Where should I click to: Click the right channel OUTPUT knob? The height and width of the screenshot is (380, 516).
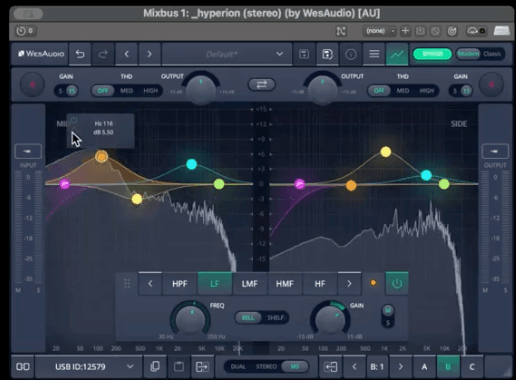coord(322,89)
